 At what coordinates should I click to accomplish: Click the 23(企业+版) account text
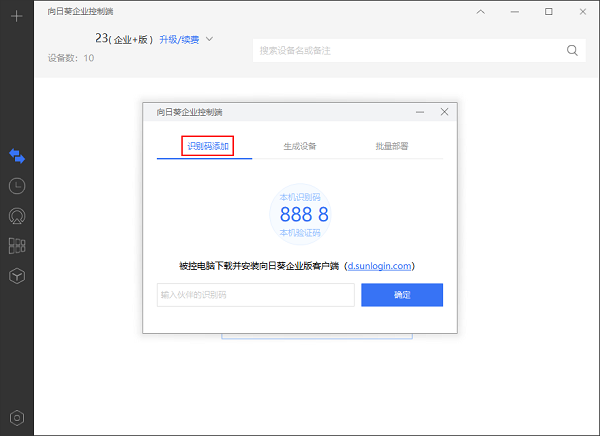click(x=124, y=39)
